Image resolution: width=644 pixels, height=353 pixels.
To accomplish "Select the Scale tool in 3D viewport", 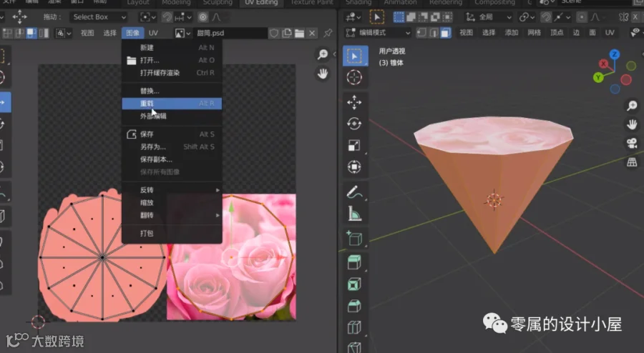I will click(x=354, y=145).
